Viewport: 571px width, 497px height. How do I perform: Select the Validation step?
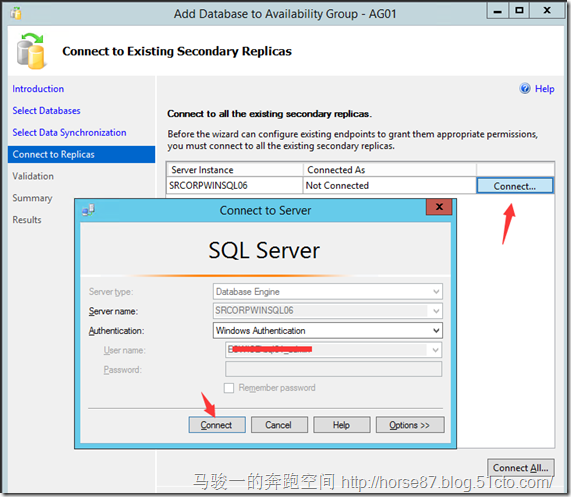(x=33, y=176)
